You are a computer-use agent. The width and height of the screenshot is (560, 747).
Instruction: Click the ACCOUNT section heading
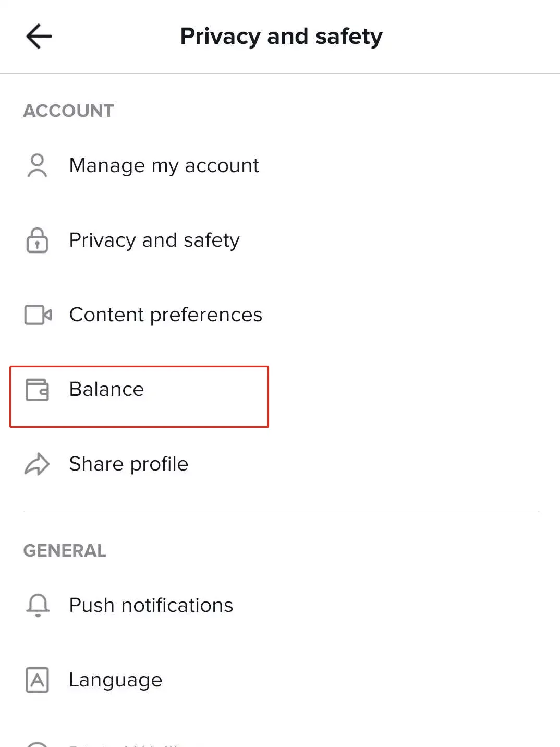[68, 111]
